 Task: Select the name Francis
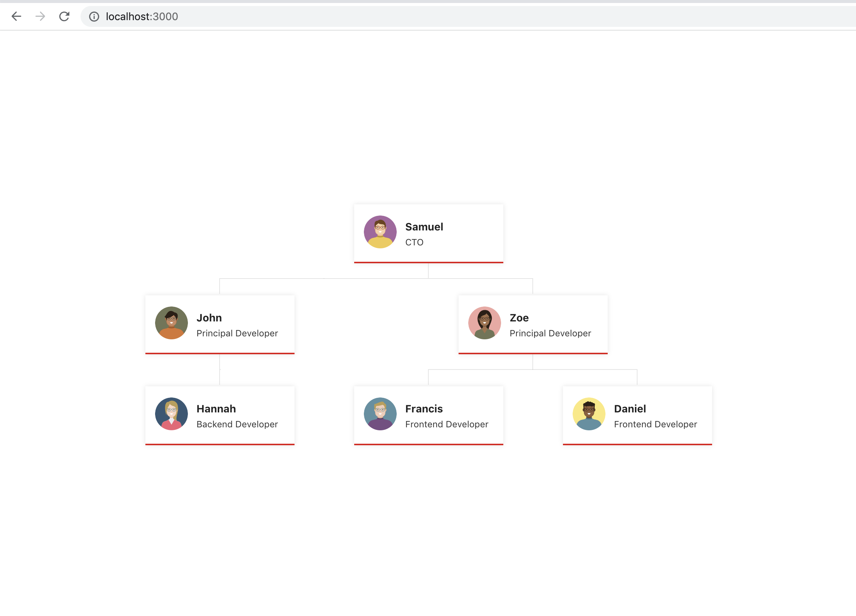[424, 409]
